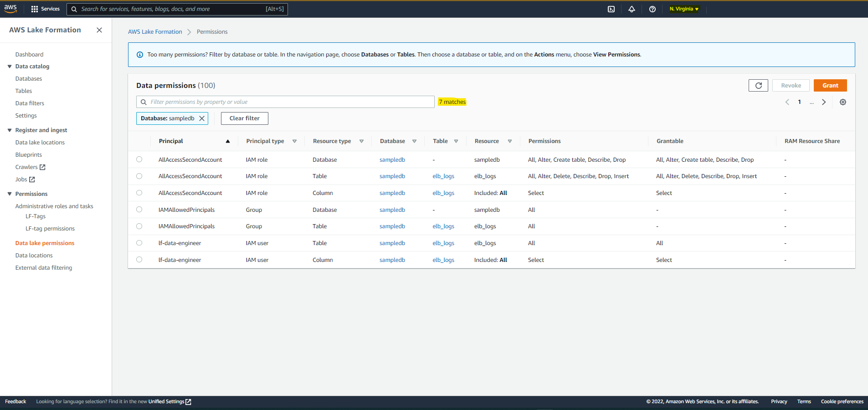Image resolution: width=868 pixels, height=410 pixels.
Task: Click the Grant button
Action: tap(830, 86)
